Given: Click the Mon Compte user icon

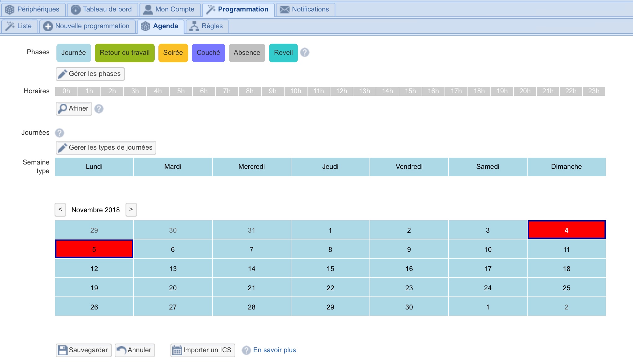Looking at the screenshot, I should (x=148, y=10).
